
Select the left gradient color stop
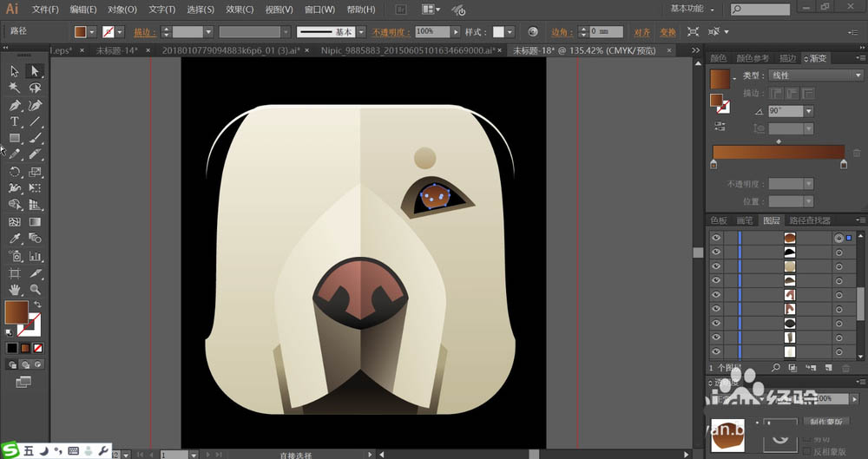713,164
